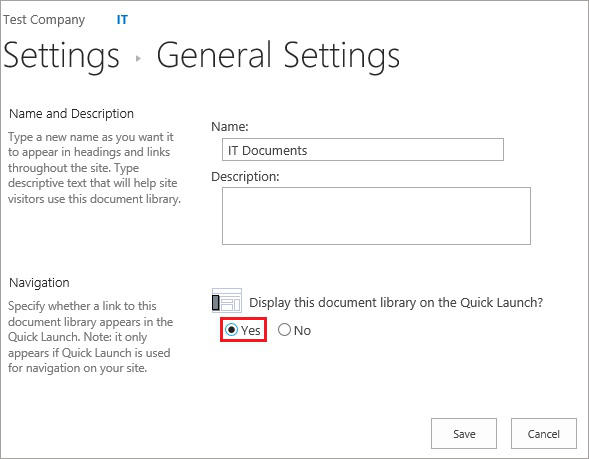589x459 pixels.
Task: Click the breadcrumb arrow after Settings
Action: click(138, 58)
